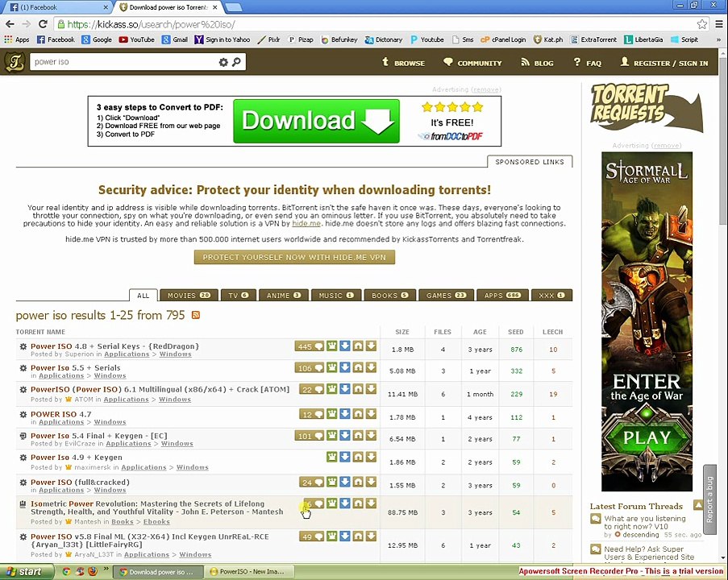The width and height of the screenshot is (728, 580).
Task: Open the Chrome hamburger menu
Action: [x=718, y=24]
